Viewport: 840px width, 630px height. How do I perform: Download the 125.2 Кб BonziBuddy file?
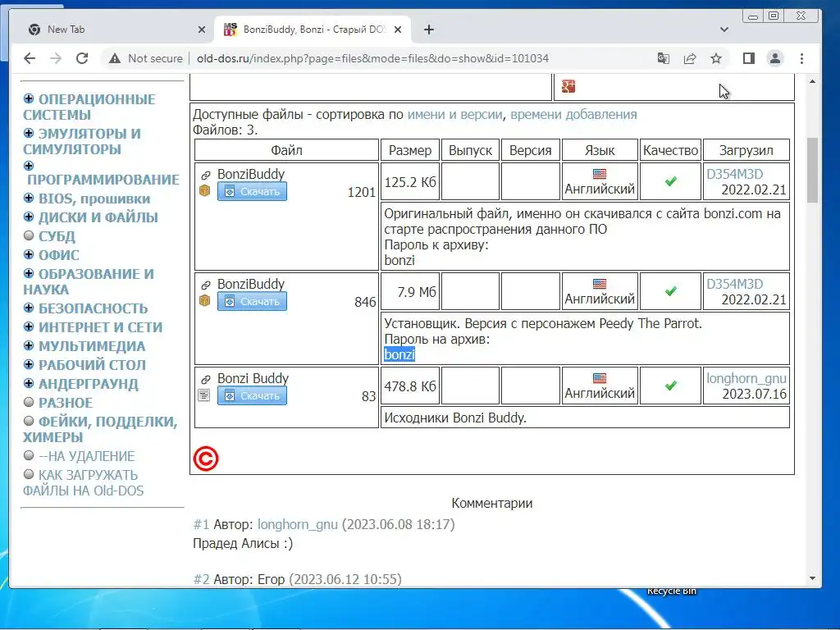tap(252, 191)
